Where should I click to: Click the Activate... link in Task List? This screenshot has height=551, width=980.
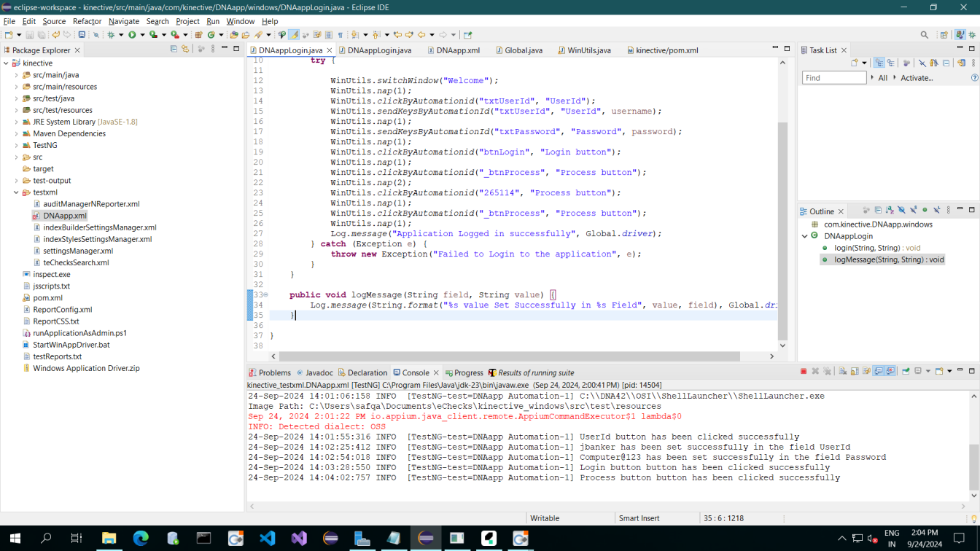point(916,78)
